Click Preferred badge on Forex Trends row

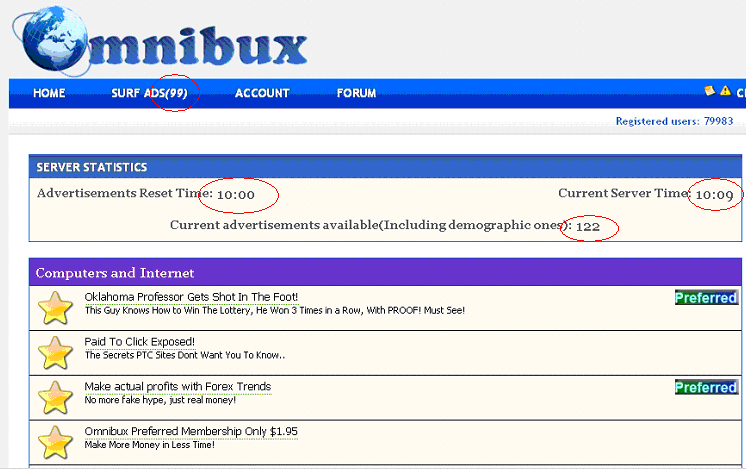click(707, 387)
